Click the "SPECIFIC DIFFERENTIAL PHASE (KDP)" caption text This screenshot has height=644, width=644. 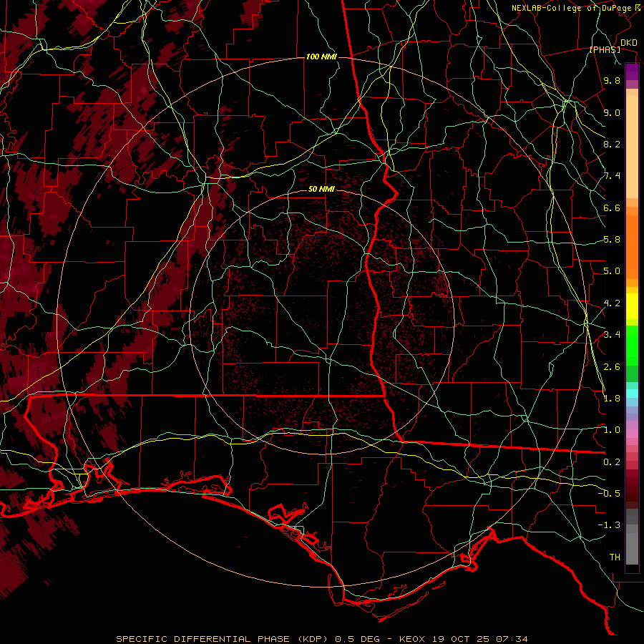[x=223, y=639]
